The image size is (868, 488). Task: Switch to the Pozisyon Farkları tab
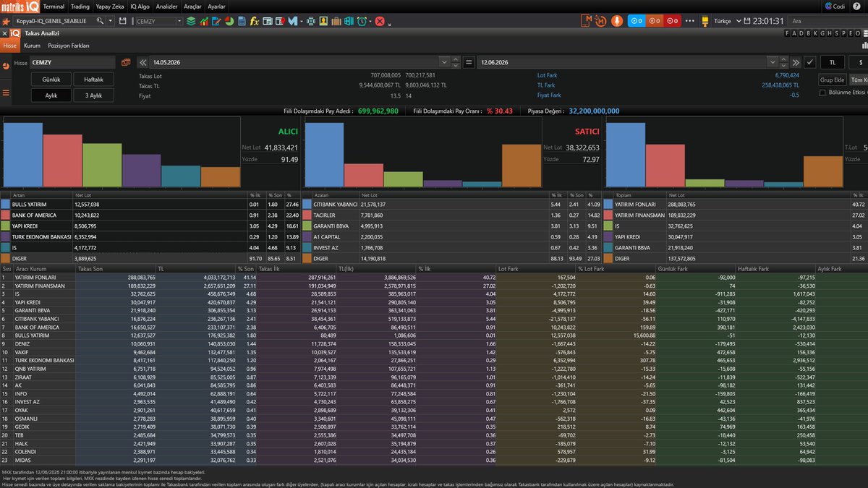click(69, 46)
